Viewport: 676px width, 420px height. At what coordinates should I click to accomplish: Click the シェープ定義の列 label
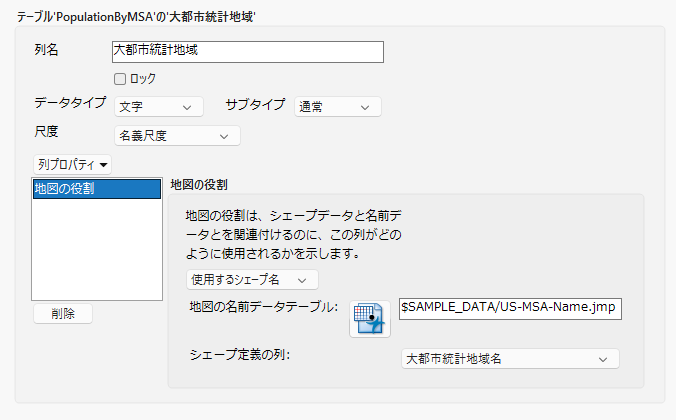(240, 355)
